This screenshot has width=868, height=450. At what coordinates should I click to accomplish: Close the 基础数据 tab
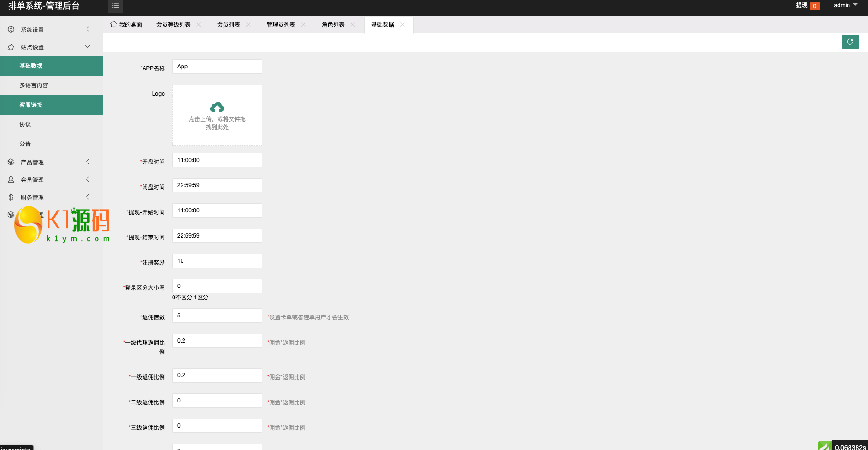402,25
